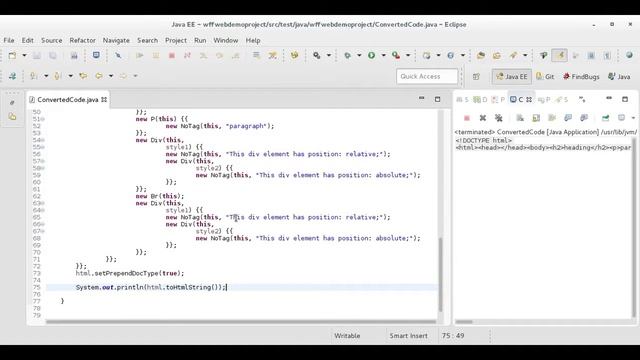Open the Project menu
Image resolution: width=640 pixels, height=360 pixels.
point(176,40)
